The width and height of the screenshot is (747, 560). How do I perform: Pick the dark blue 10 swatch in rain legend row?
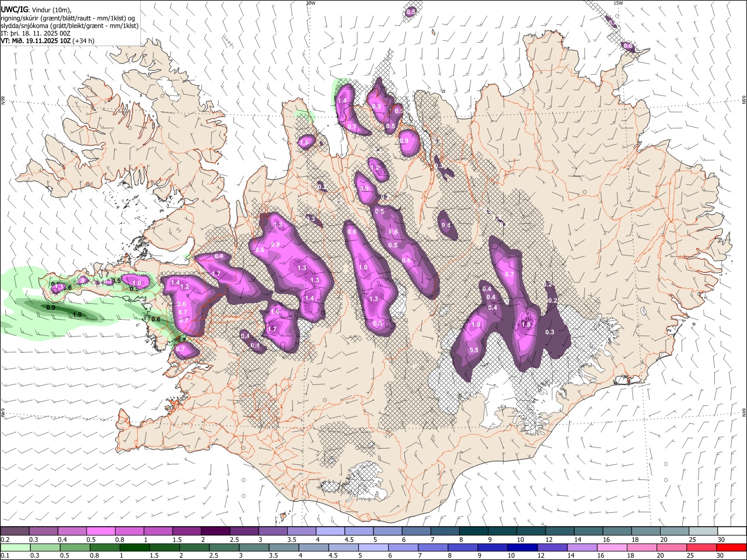(522, 547)
